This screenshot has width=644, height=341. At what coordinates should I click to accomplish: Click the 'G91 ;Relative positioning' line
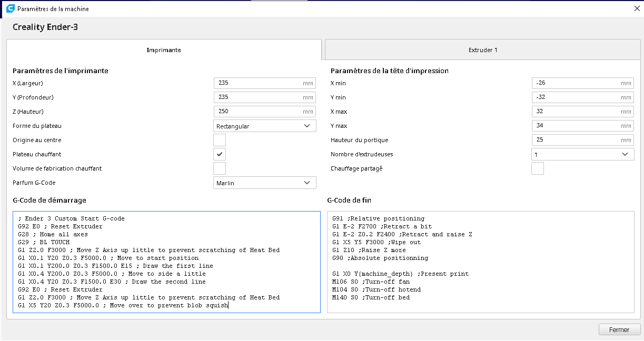(379, 218)
